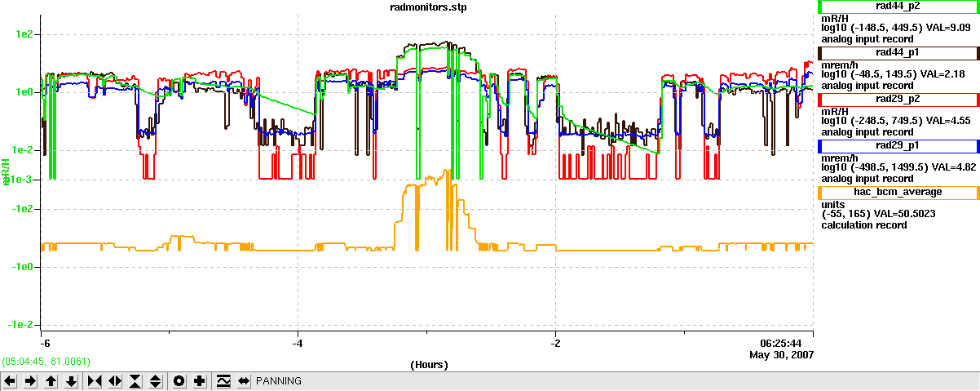
Task: Click the radmonitors.stp plot title
Action: point(426,7)
